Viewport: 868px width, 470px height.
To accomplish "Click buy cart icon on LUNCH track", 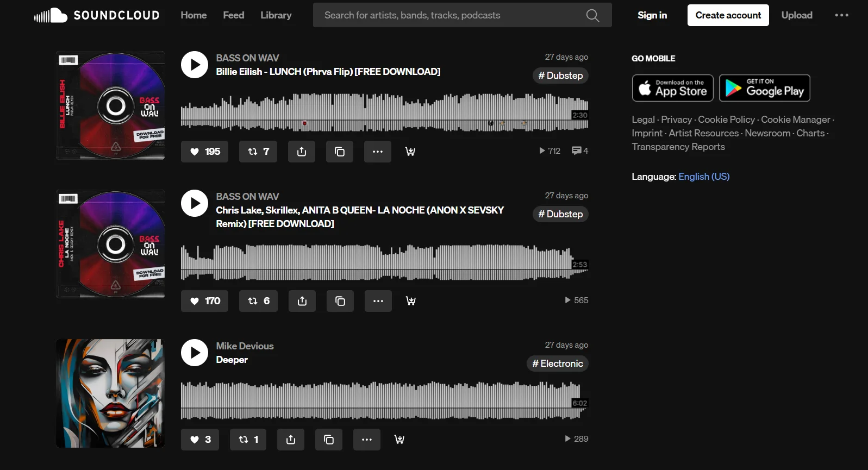I will click(x=410, y=152).
